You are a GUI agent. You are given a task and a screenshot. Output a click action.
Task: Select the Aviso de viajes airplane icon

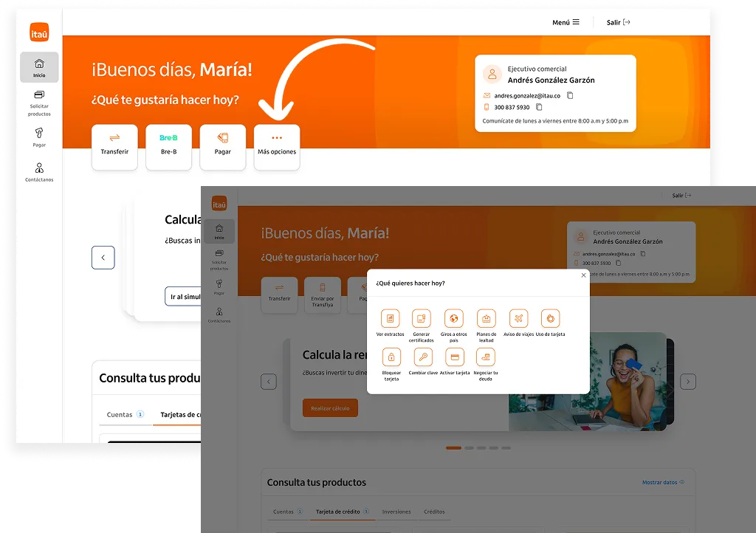tap(518, 319)
